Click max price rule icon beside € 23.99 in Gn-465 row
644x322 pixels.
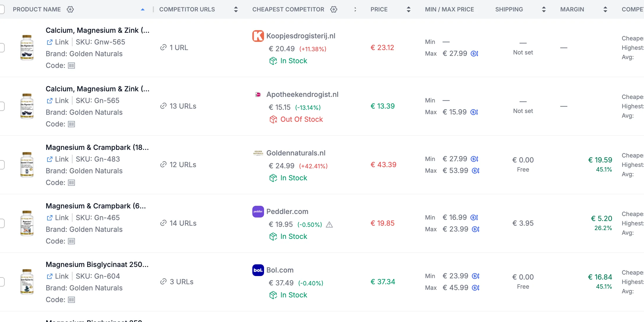[x=476, y=229]
